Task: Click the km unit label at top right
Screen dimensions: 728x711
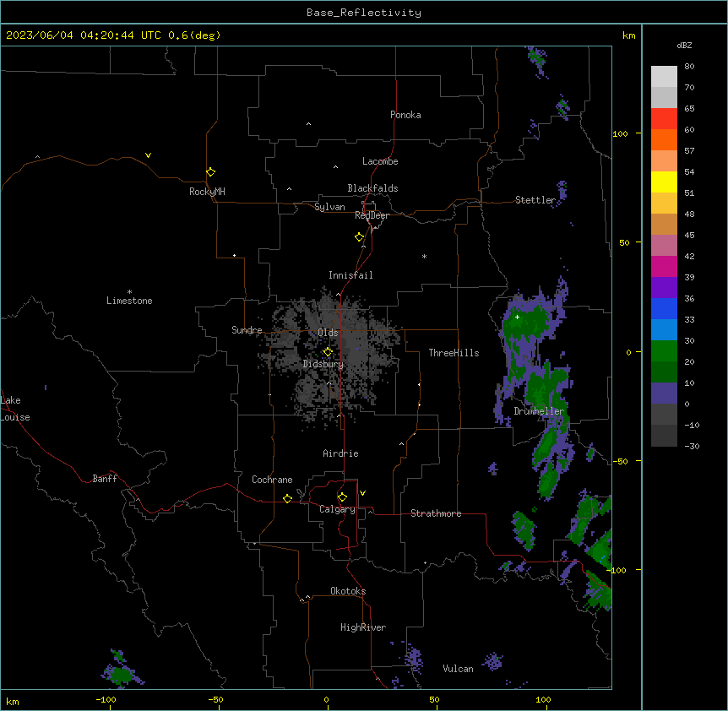Action: pyautogui.click(x=628, y=35)
